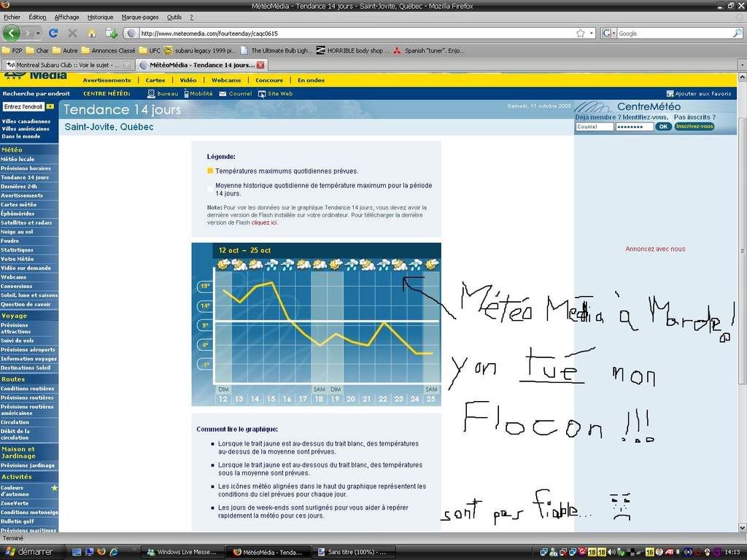This screenshot has width=747, height=560.
Task: Open Windows Live Messenger taskbar button
Action: 182,552
